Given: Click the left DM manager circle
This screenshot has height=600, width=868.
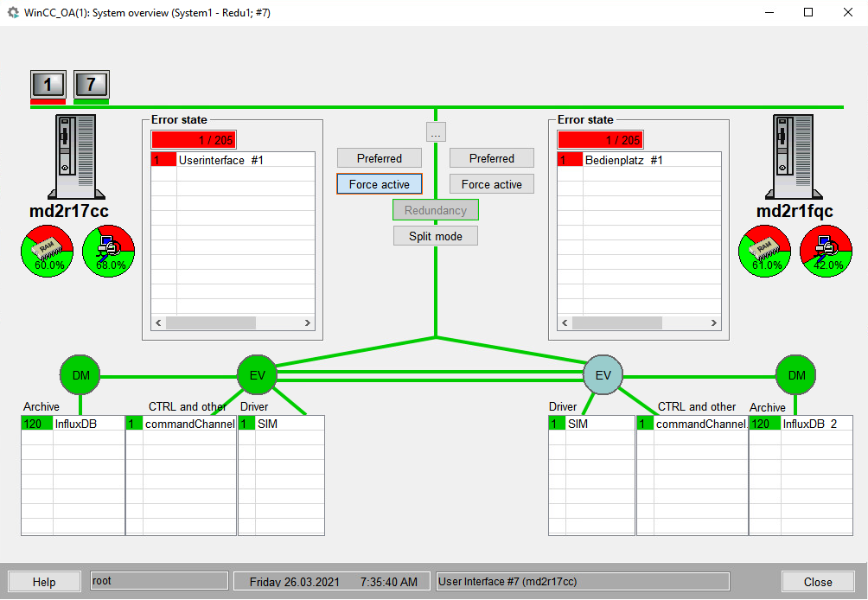Looking at the screenshot, I should pos(80,375).
